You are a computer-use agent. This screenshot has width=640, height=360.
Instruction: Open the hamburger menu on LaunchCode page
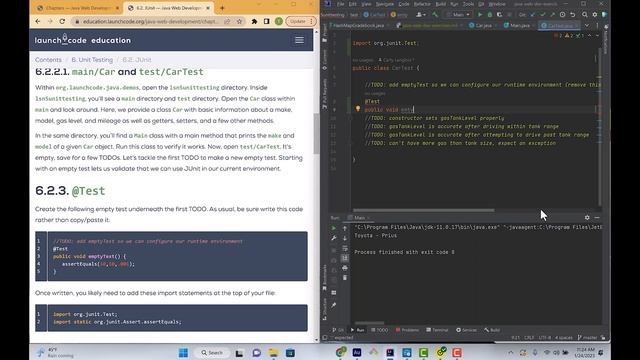click(299, 40)
